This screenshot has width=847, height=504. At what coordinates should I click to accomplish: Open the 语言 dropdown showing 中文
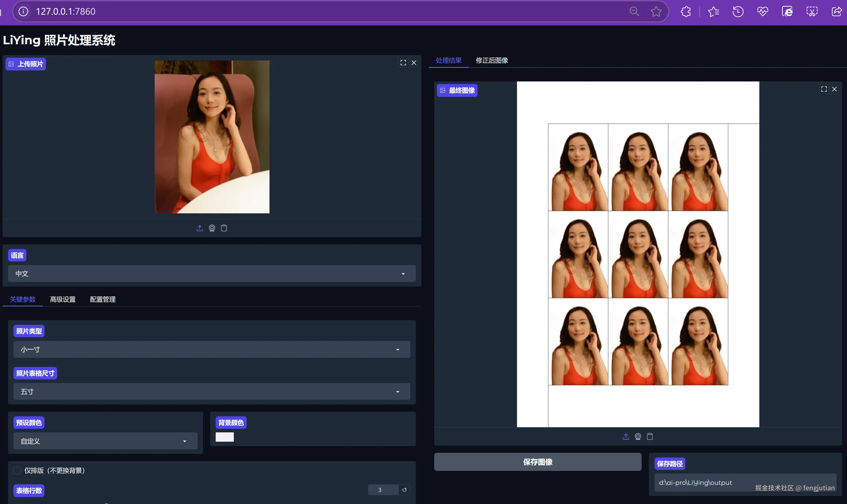[x=212, y=274]
